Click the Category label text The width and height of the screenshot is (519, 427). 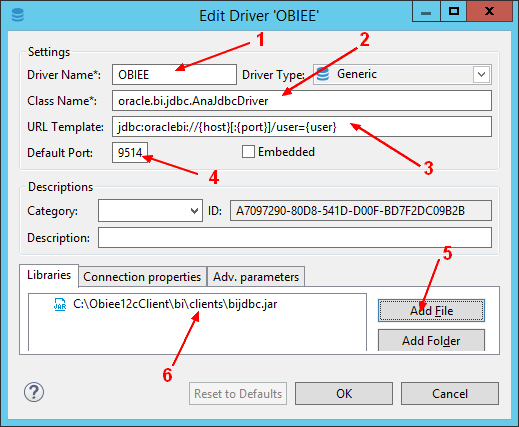click(52, 211)
